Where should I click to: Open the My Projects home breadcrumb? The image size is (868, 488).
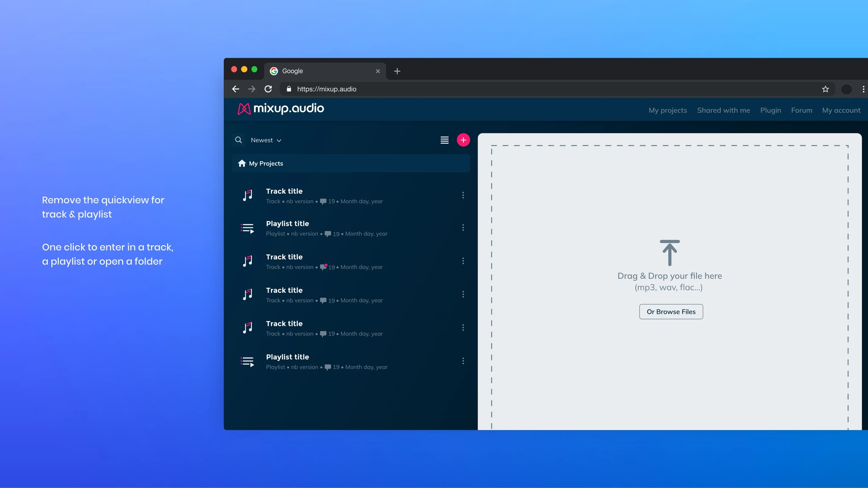(x=351, y=164)
